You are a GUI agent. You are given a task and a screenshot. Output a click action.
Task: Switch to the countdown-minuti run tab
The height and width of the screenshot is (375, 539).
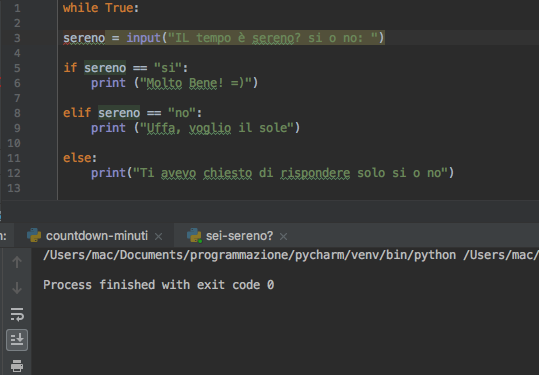[x=97, y=236]
